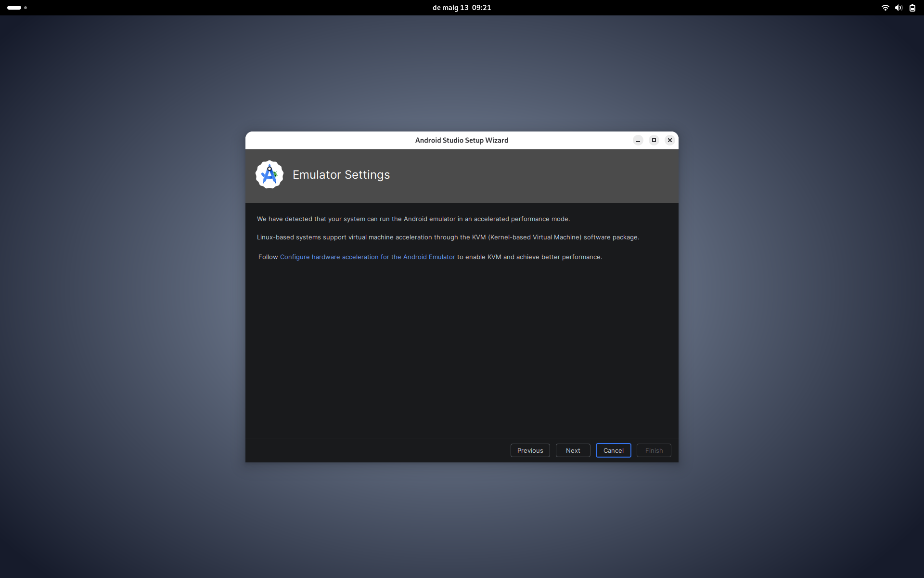Open Configure hardware acceleration link
Image resolution: width=924 pixels, height=578 pixels.
pos(367,257)
